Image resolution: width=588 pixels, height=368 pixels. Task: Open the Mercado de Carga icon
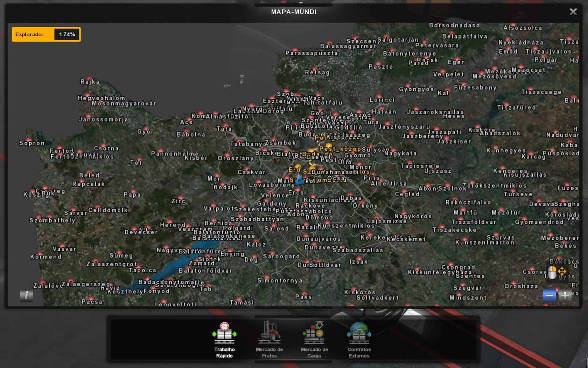pyautogui.click(x=314, y=338)
